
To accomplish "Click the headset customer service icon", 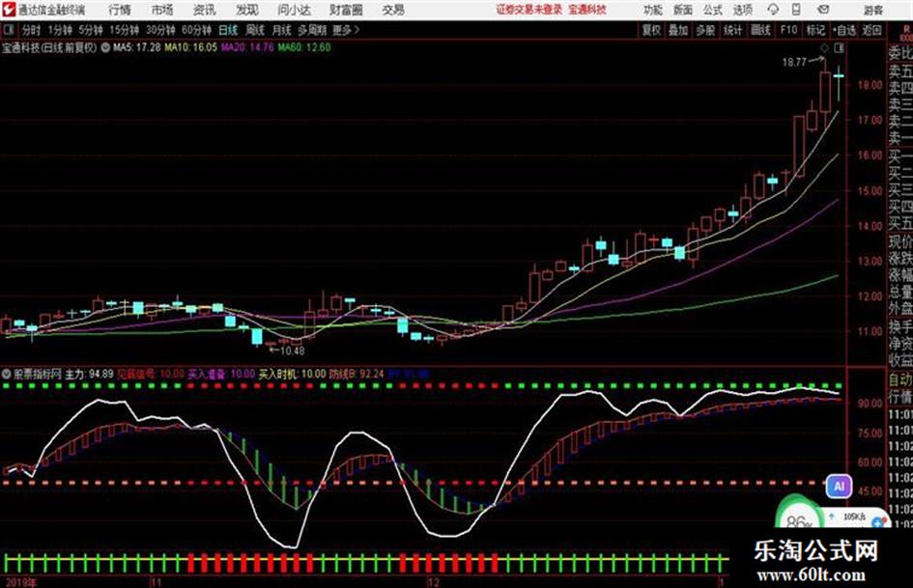I will pos(773,10).
